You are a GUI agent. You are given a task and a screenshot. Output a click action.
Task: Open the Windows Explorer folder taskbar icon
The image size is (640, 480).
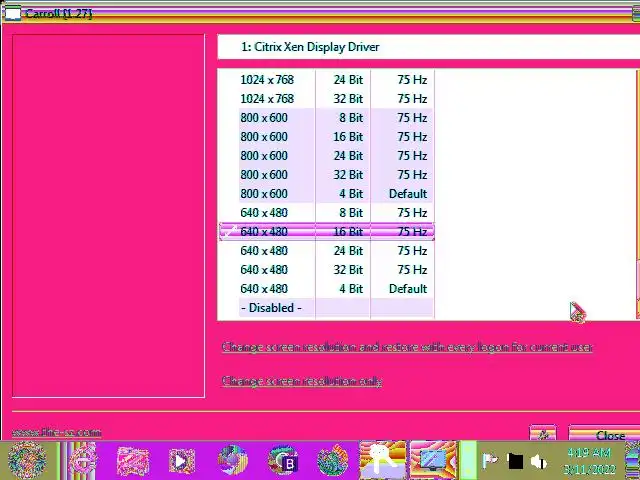pyautogui.click(x=133, y=461)
